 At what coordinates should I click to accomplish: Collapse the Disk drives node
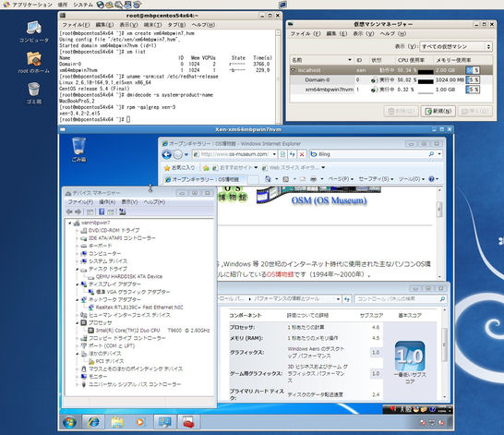(78, 269)
